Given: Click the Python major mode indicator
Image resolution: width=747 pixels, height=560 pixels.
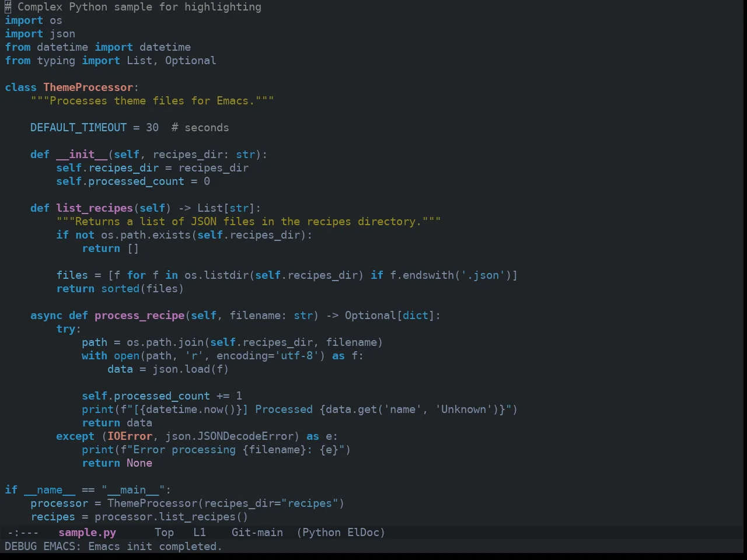Looking at the screenshot, I should coord(322,533).
